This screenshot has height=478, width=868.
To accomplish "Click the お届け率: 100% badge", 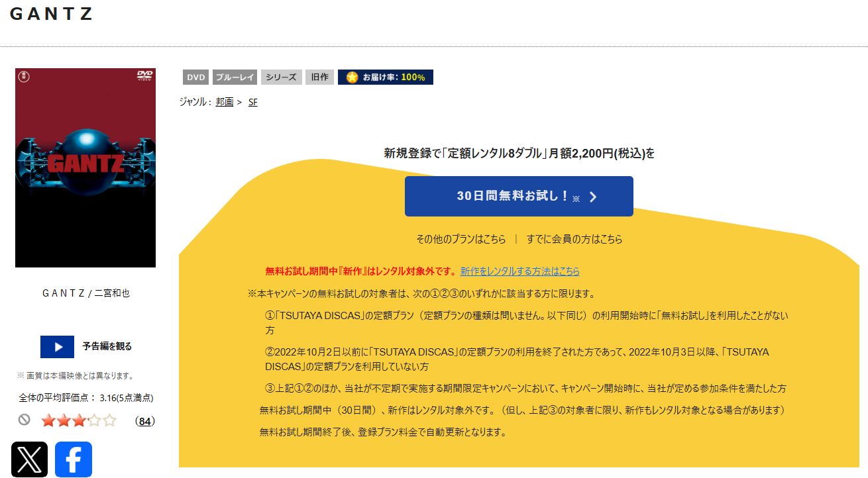I will pos(386,77).
